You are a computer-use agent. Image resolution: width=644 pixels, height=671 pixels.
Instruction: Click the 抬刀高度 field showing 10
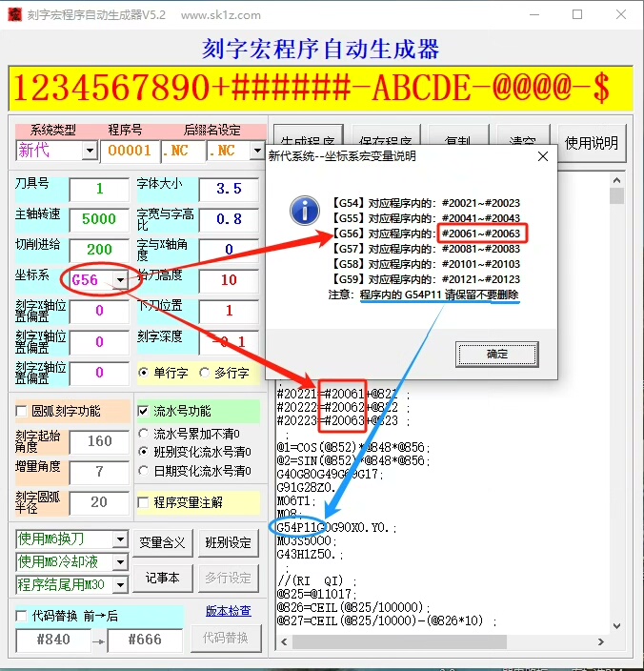click(229, 280)
